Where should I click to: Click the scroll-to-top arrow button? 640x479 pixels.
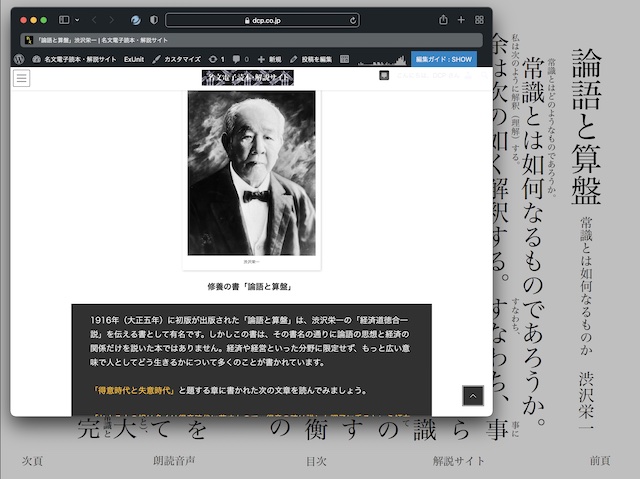[473, 396]
